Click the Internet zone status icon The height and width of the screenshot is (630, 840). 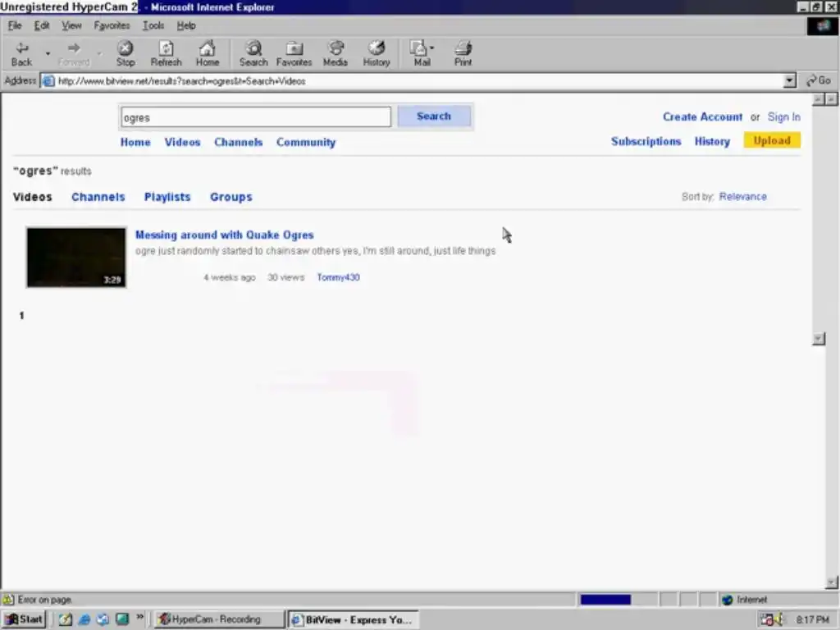pyautogui.click(x=727, y=600)
